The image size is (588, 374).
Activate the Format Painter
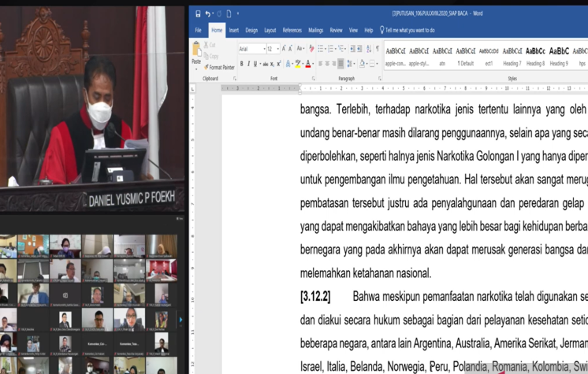219,68
